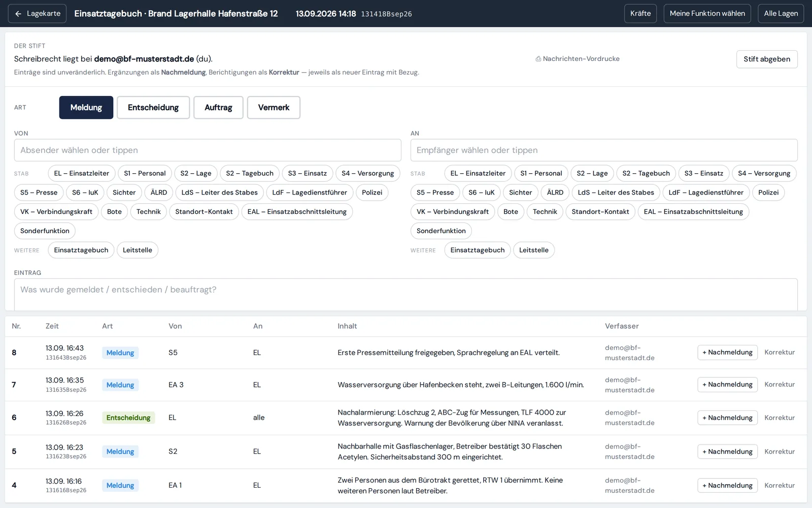This screenshot has height=508, width=812.
Task: Focus the Absender input field
Action: tap(208, 150)
